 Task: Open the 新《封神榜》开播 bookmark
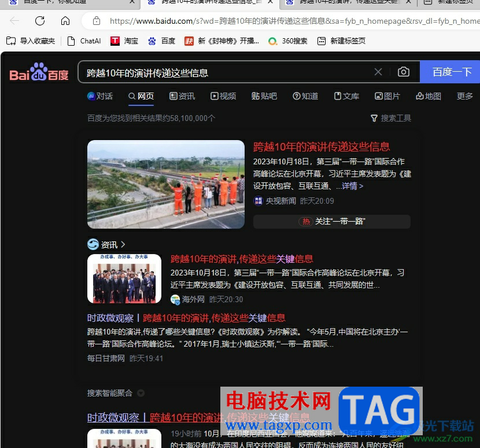pyautogui.click(x=222, y=41)
